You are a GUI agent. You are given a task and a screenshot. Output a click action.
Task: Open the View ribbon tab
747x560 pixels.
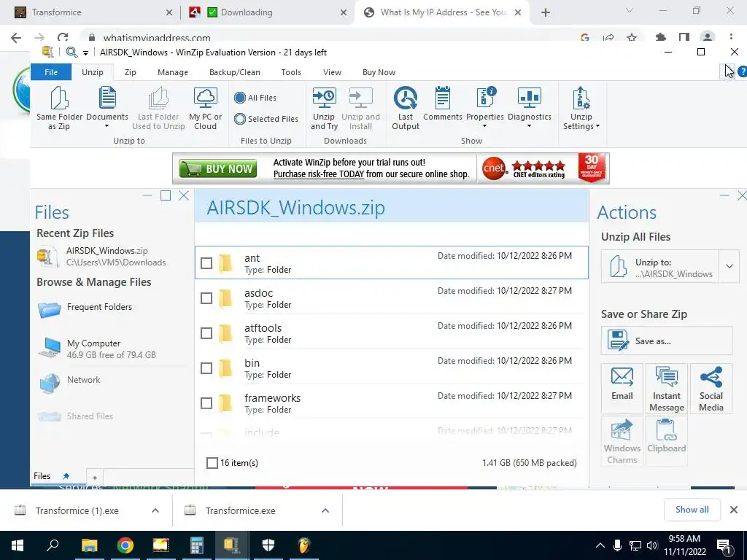pyautogui.click(x=332, y=72)
